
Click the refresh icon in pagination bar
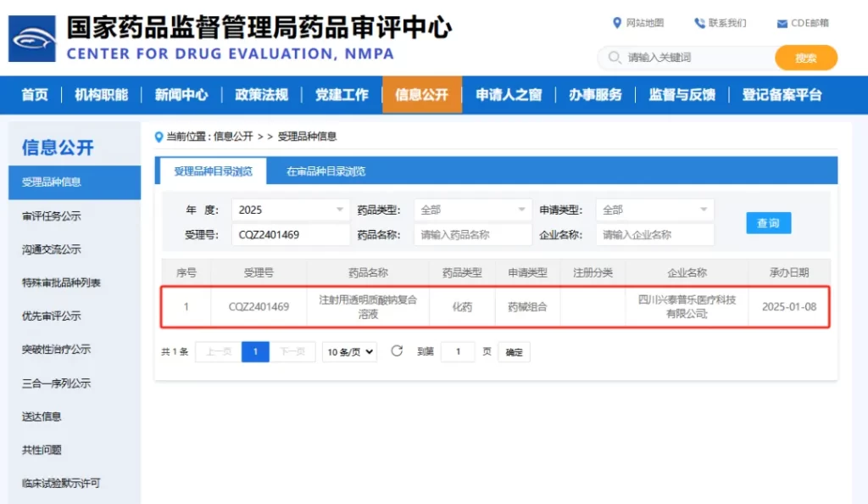coord(397,351)
